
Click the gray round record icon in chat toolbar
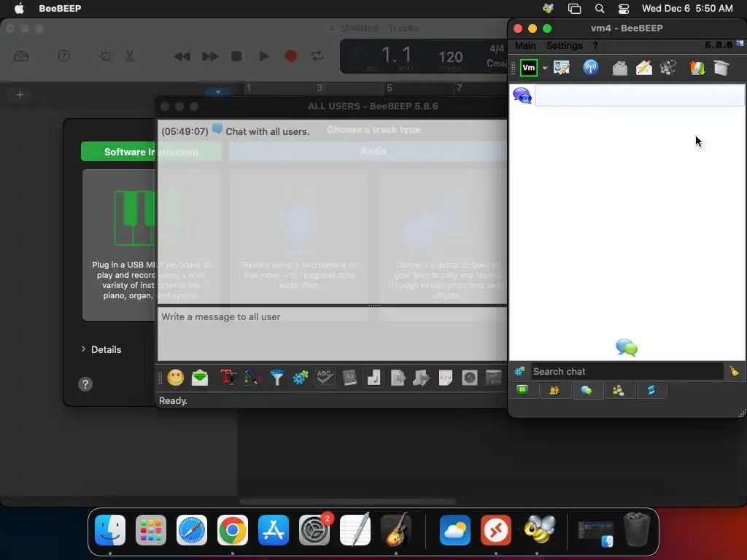click(x=470, y=378)
